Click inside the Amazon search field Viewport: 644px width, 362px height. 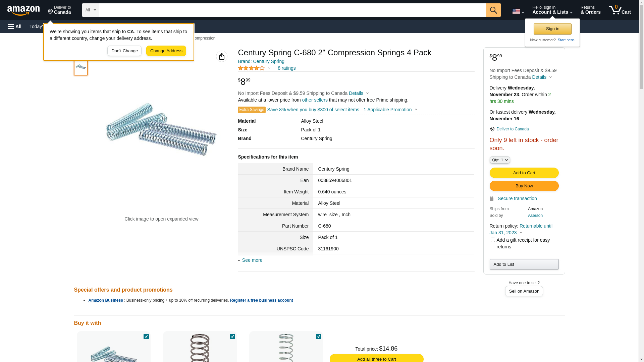(292, 10)
